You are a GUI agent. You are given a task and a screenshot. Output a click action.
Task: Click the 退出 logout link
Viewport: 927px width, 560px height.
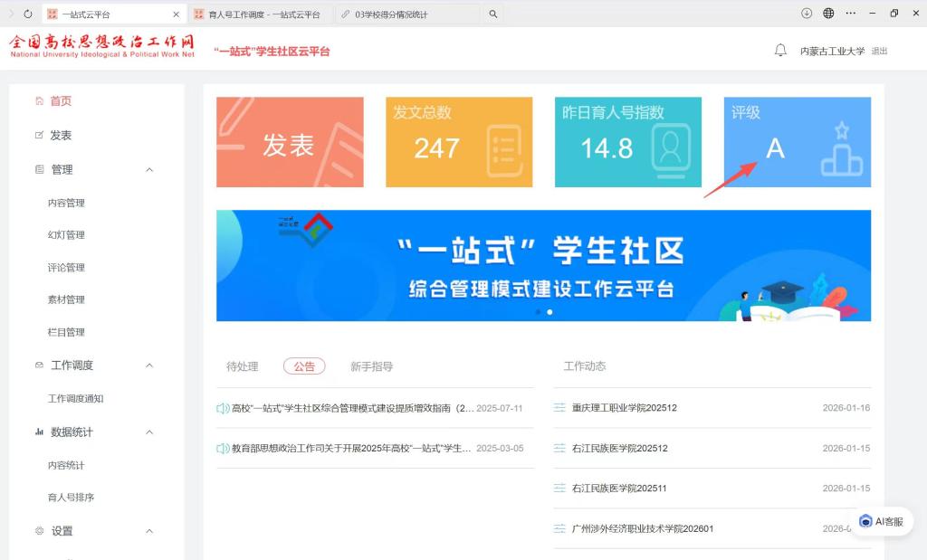(879, 52)
